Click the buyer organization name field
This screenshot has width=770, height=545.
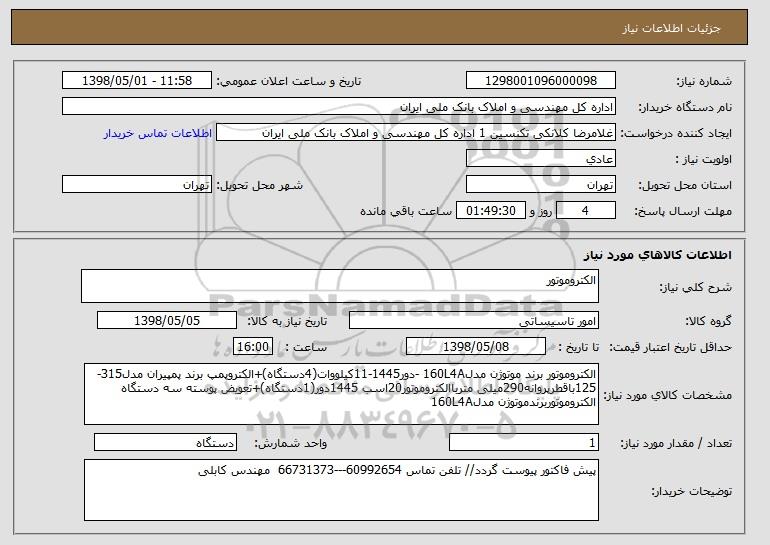coord(339,107)
